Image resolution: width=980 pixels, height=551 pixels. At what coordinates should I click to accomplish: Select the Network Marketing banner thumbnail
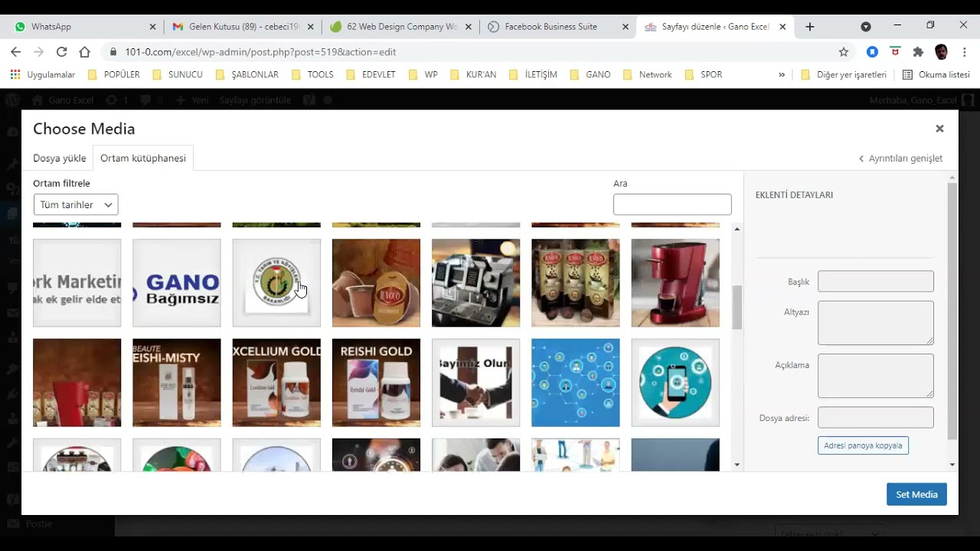(77, 283)
